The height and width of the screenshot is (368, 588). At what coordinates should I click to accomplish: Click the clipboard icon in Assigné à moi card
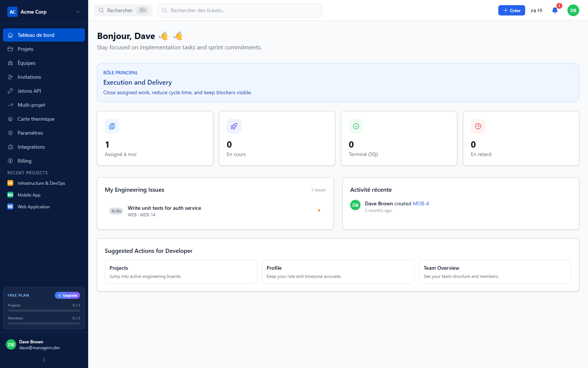pos(112,126)
